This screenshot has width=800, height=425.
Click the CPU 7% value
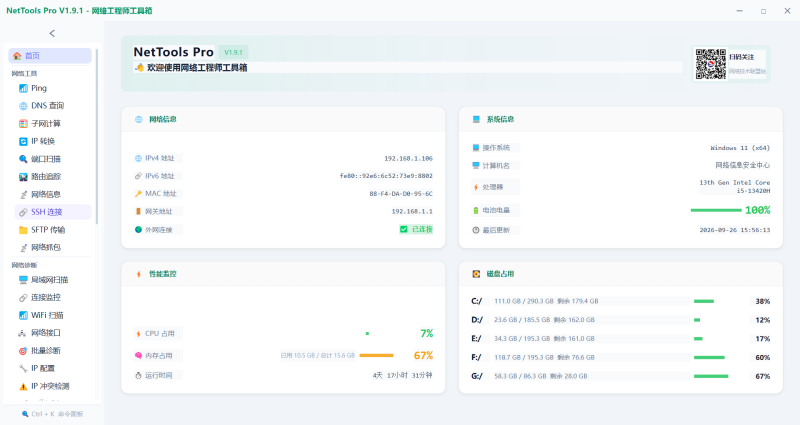pos(427,334)
